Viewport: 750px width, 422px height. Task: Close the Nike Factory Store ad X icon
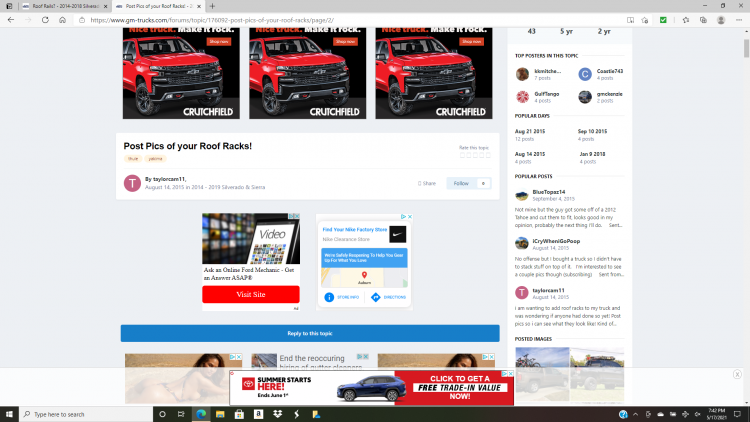click(x=410, y=217)
